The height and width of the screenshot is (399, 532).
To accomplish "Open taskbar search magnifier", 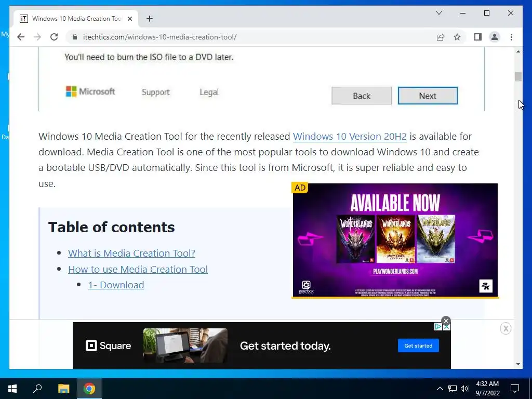I will (37, 389).
